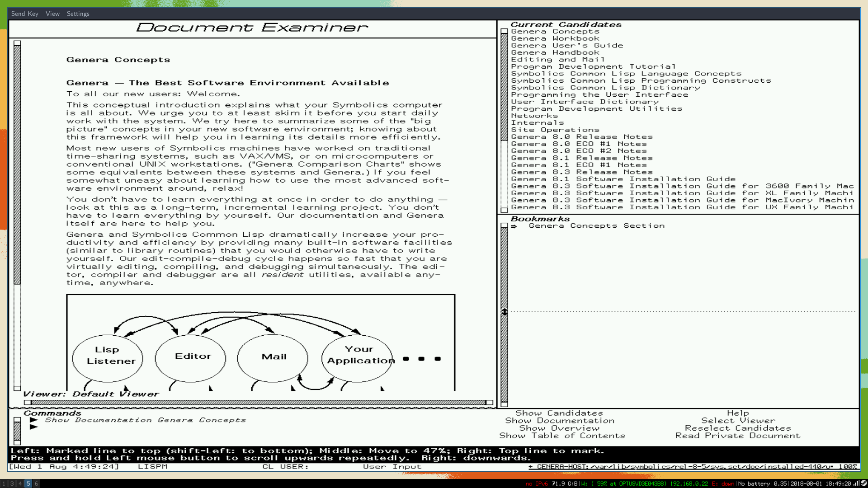Click the Help command
This screenshot has height=488, width=868.
pos(738,413)
